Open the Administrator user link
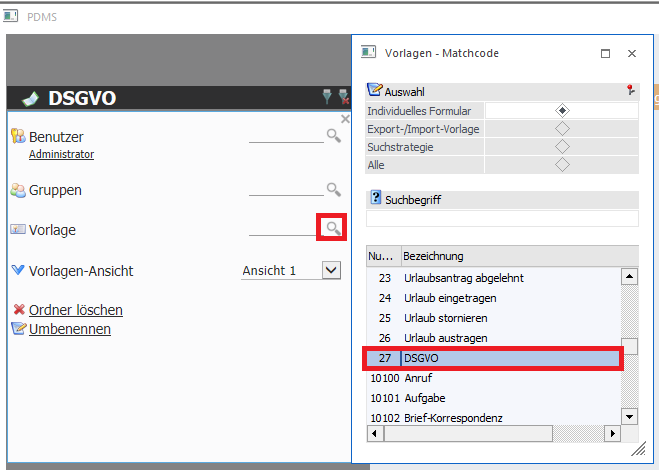Screen dimensions: 659x470 tap(61, 155)
